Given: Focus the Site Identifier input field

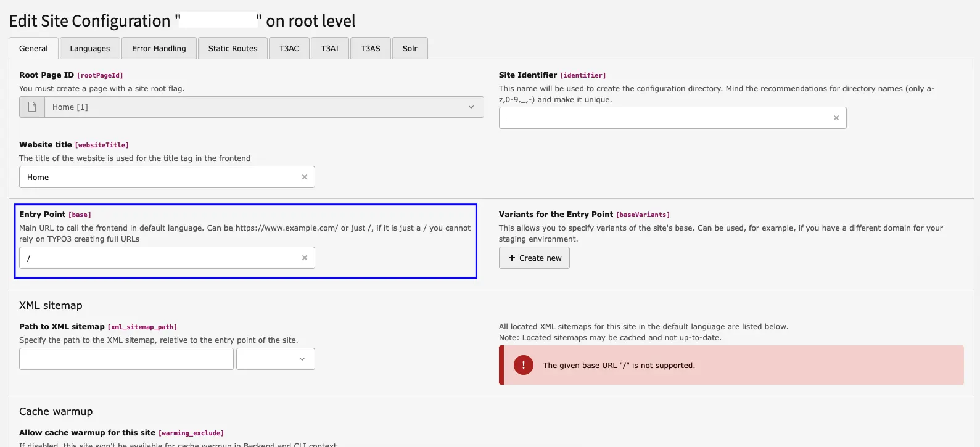Looking at the screenshot, I should (672, 118).
